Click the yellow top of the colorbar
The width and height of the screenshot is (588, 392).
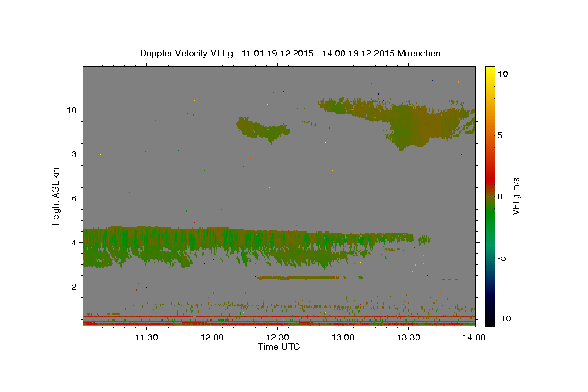pyautogui.click(x=490, y=71)
